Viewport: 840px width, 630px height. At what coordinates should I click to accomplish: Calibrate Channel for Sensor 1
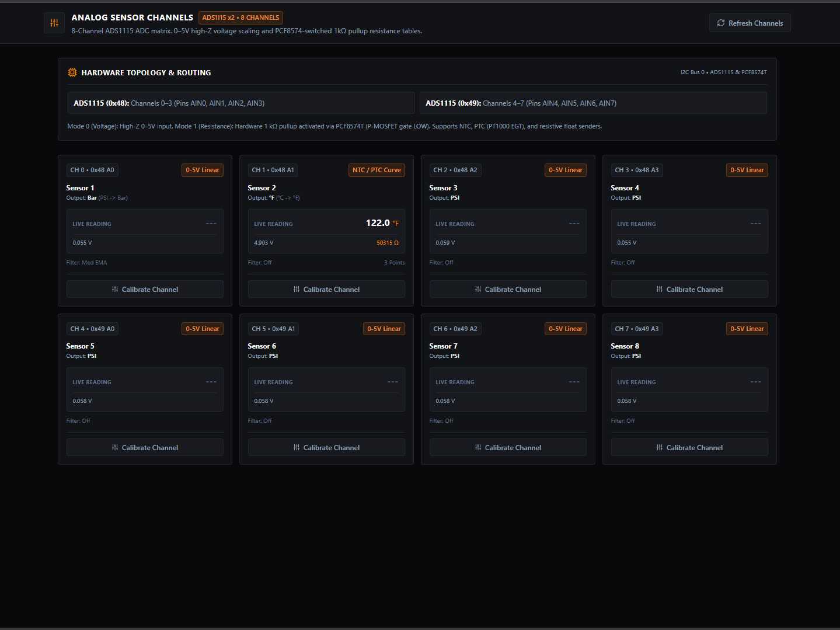(145, 289)
